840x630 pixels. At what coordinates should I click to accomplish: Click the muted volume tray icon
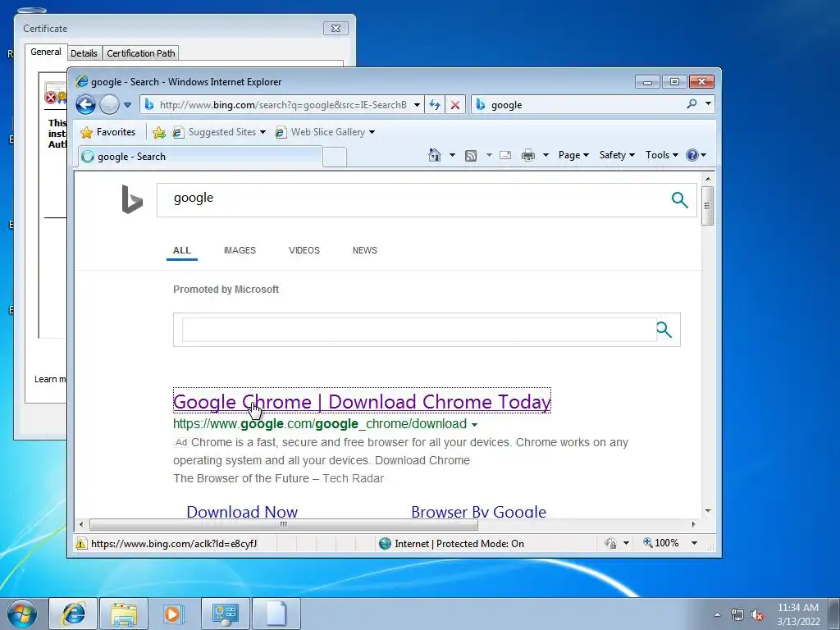pos(757,614)
